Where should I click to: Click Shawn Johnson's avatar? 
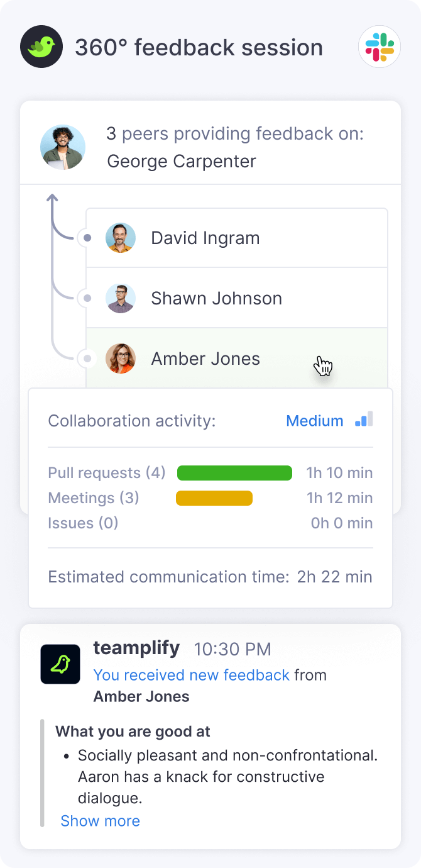(121, 298)
